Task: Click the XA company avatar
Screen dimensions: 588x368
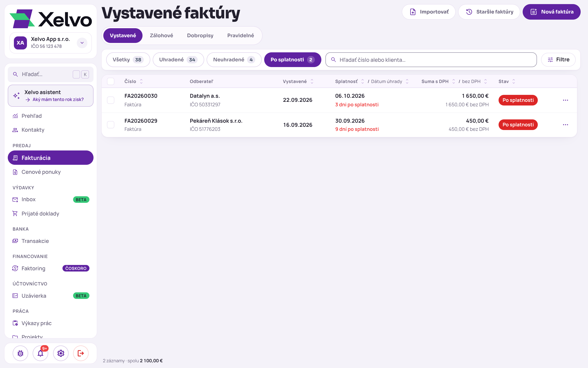Action: point(20,43)
